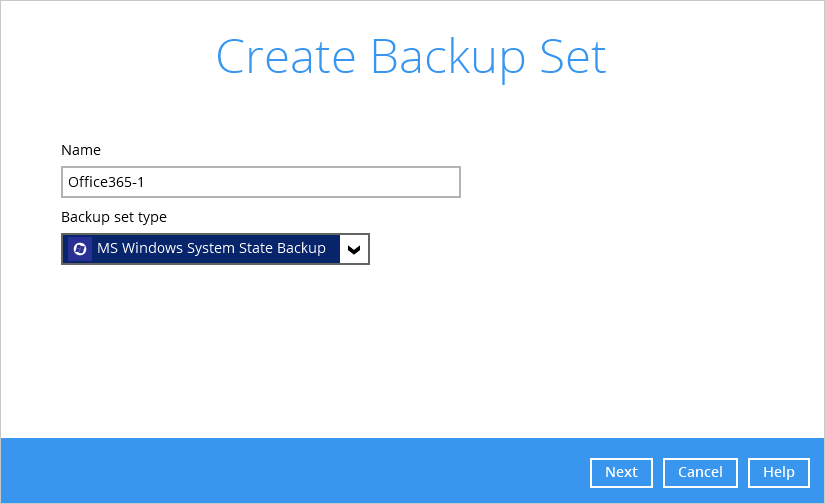Focus the Name input field
This screenshot has width=825, height=504.
pos(260,182)
